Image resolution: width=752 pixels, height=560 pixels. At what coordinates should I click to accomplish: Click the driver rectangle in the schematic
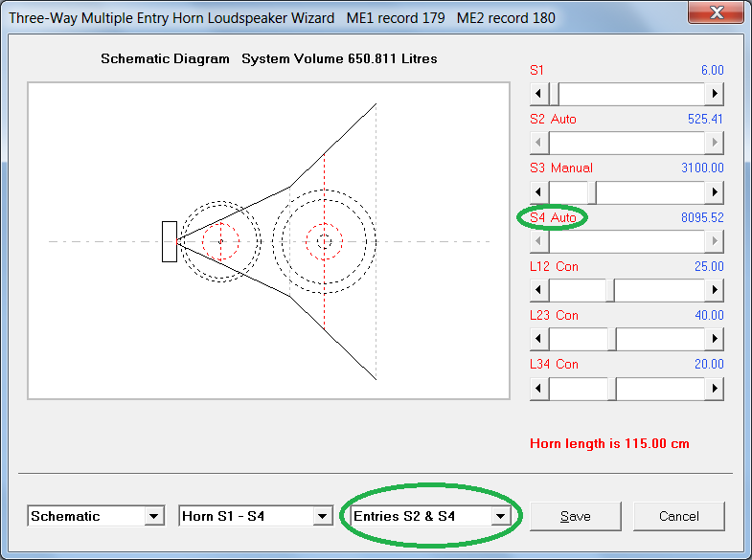click(170, 242)
